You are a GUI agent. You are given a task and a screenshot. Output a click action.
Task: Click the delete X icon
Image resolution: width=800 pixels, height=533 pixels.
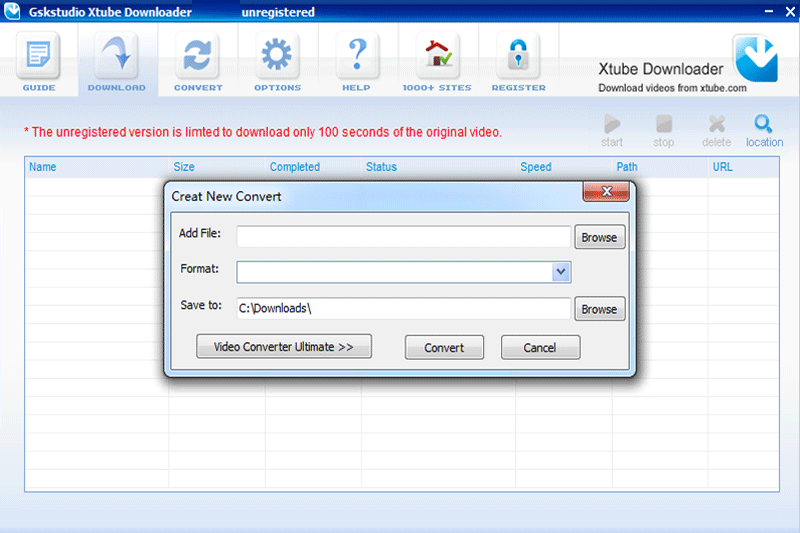tap(716, 124)
